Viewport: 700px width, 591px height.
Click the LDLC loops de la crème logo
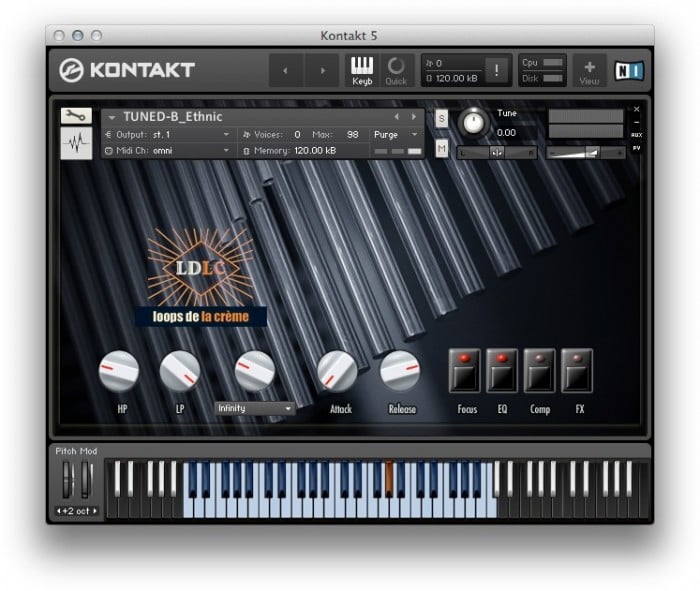(201, 277)
